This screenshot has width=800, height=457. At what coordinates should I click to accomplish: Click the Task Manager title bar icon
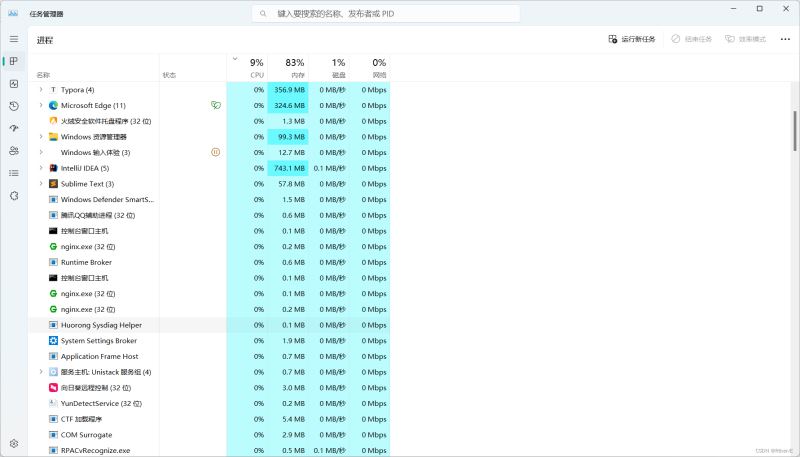coord(13,14)
